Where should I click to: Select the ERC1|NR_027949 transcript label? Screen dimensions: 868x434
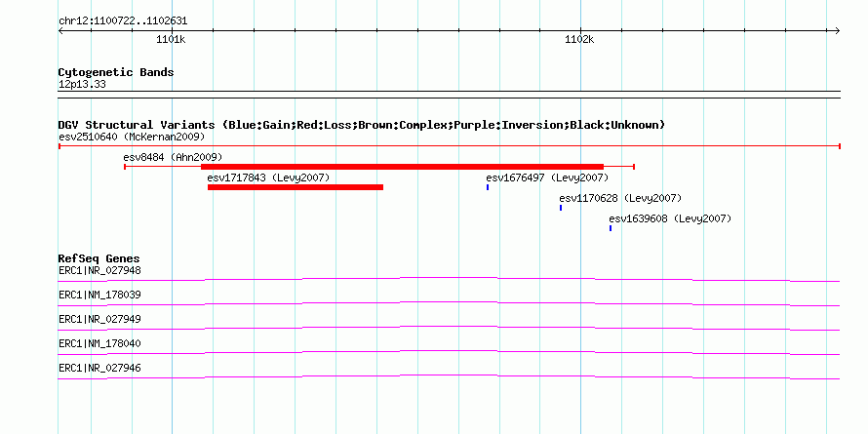coord(99,320)
